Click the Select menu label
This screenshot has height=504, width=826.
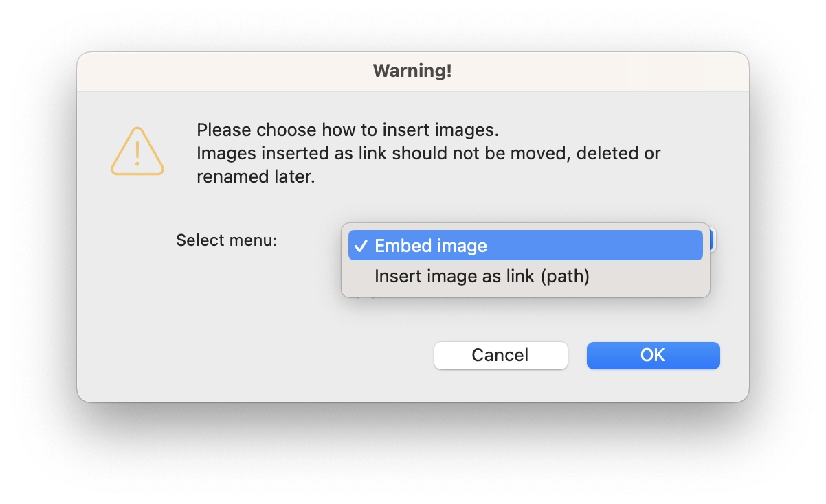click(x=225, y=240)
